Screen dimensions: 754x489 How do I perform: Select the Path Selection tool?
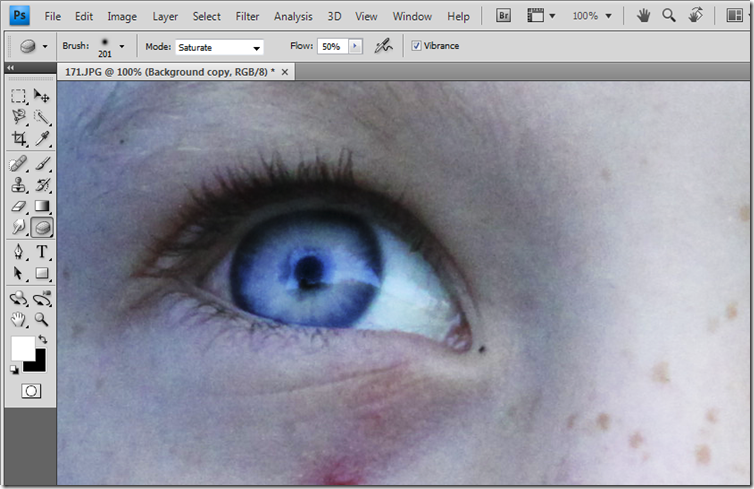point(18,273)
